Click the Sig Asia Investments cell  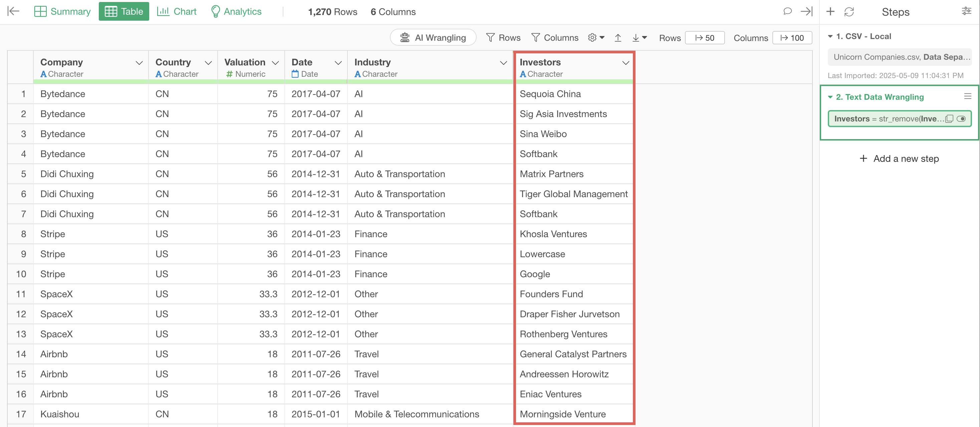coord(574,114)
